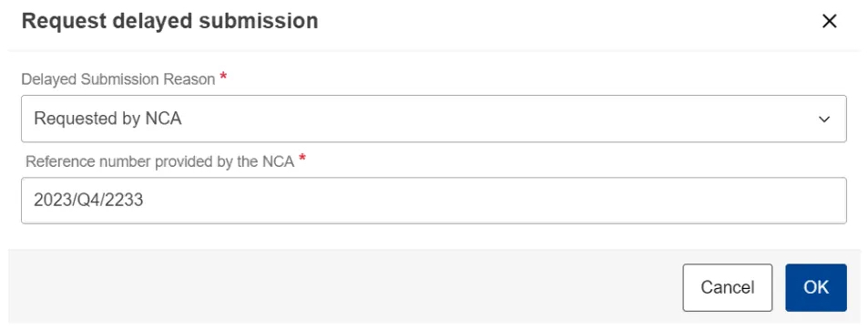
Task: Close the Request delayed submission dialog
Action: click(x=829, y=22)
